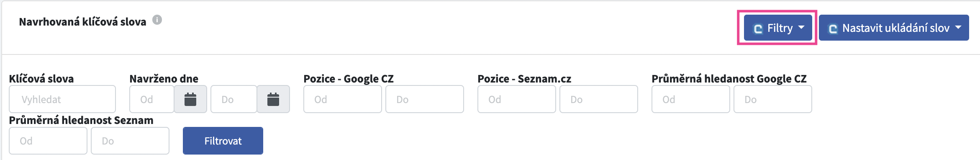Select the Průměrná hledanost Google CZ Do field
The width and height of the screenshot is (980, 160).
point(773,99)
